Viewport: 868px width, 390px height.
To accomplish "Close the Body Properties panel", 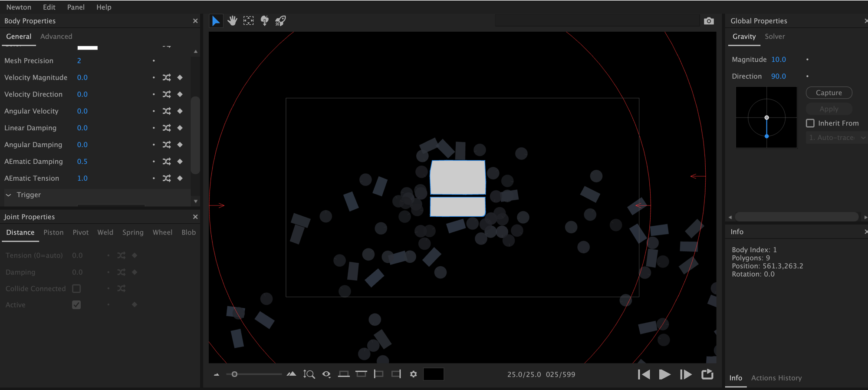I will click(195, 21).
